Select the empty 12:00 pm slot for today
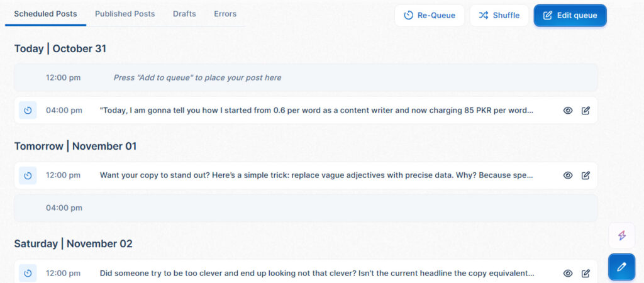 [x=306, y=77]
